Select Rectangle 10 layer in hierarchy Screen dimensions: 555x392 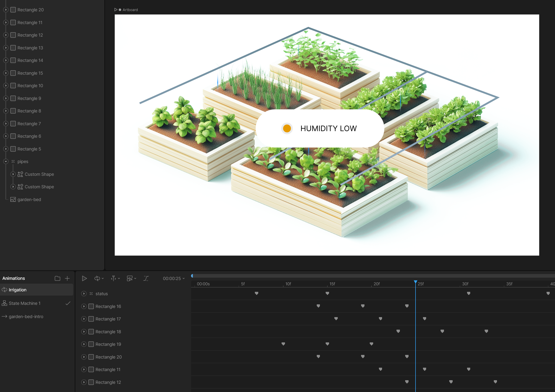point(30,85)
